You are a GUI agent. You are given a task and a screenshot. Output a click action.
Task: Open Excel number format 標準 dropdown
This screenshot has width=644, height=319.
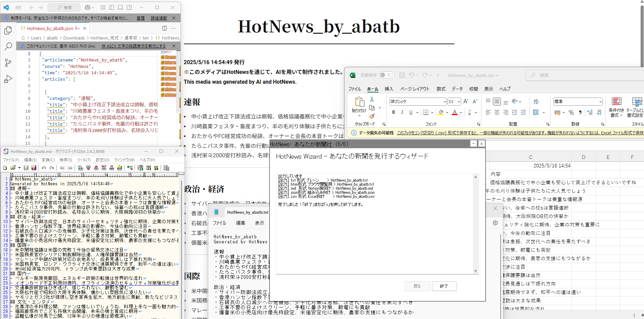coord(578,101)
